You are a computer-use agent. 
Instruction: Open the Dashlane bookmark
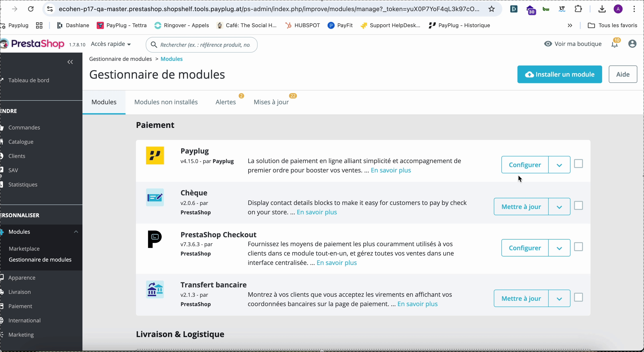(x=73, y=25)
